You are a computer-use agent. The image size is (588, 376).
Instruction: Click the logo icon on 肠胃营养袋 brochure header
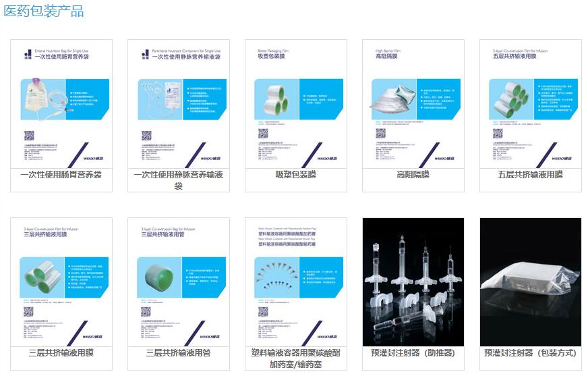point(28,55)
